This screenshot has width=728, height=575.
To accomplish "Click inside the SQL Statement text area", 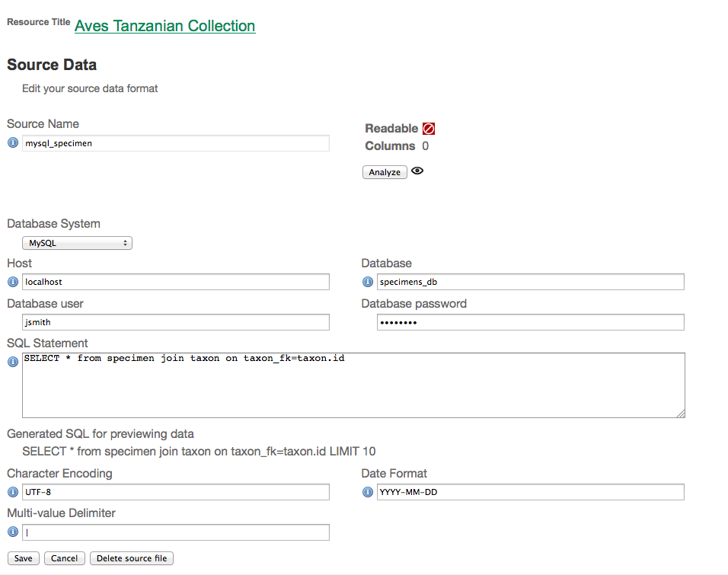I will (353, 385).
